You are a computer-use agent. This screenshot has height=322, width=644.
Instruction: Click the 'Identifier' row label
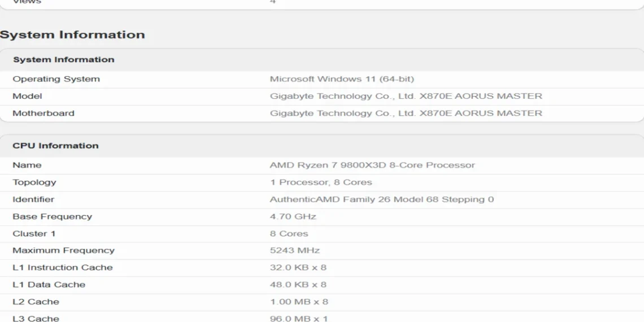point(33,199)
